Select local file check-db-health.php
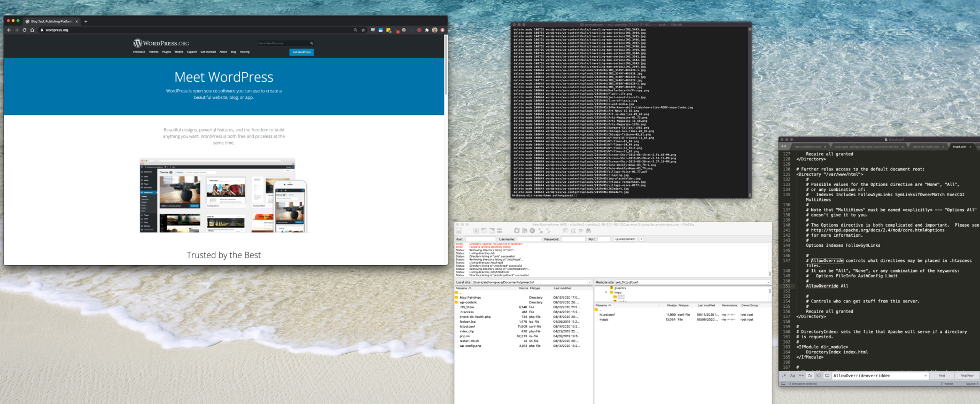 (x=475, y=317)
